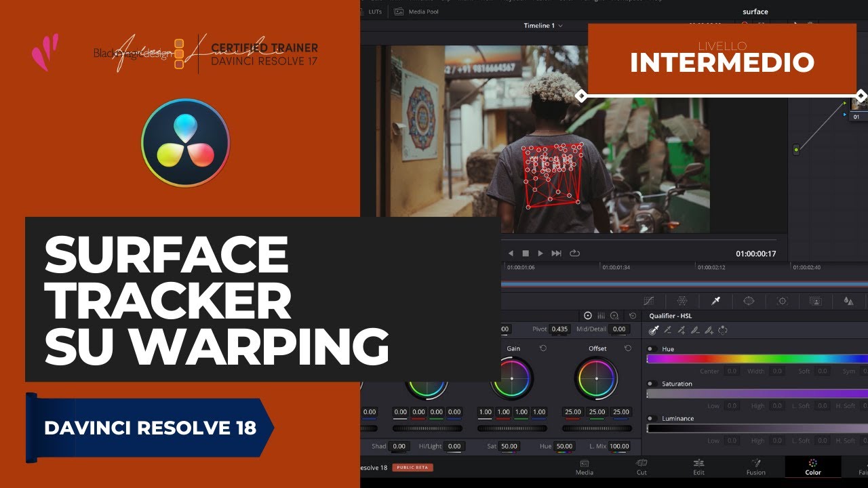The image size is (868, 488).
Task: Switch to log wheels mode icon
Action: click(614, 316)
